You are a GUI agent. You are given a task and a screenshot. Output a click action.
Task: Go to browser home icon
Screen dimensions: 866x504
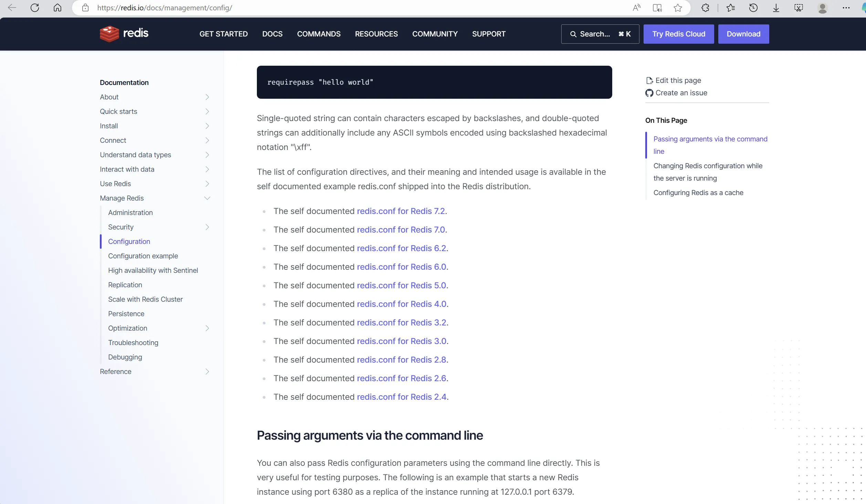click(x=58, y=8)
